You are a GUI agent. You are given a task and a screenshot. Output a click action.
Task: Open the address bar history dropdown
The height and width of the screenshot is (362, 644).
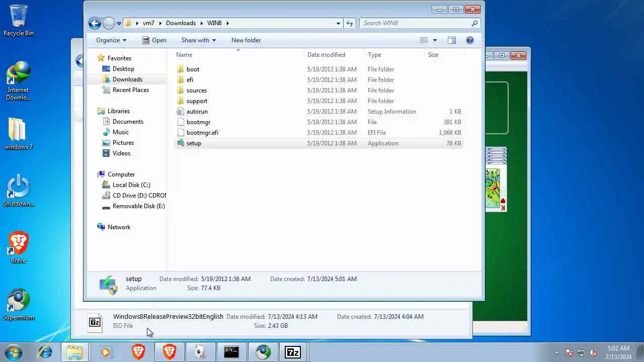click(339, 23)
